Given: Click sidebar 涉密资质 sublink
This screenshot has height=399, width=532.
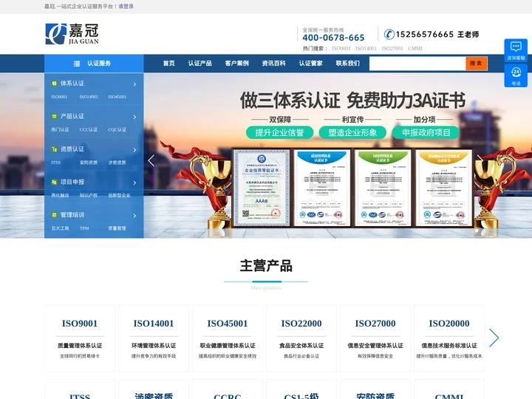Looking at the screenshot, I should tap(117, 163).
